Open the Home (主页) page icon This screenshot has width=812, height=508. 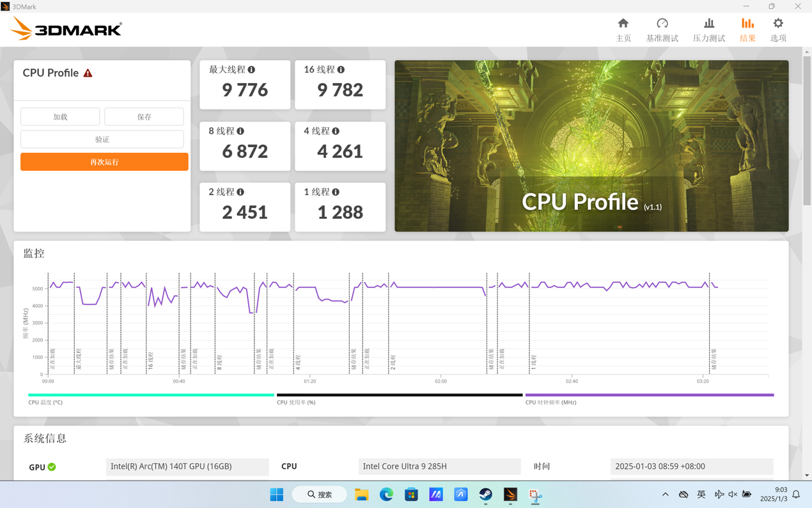click(623, 24)
